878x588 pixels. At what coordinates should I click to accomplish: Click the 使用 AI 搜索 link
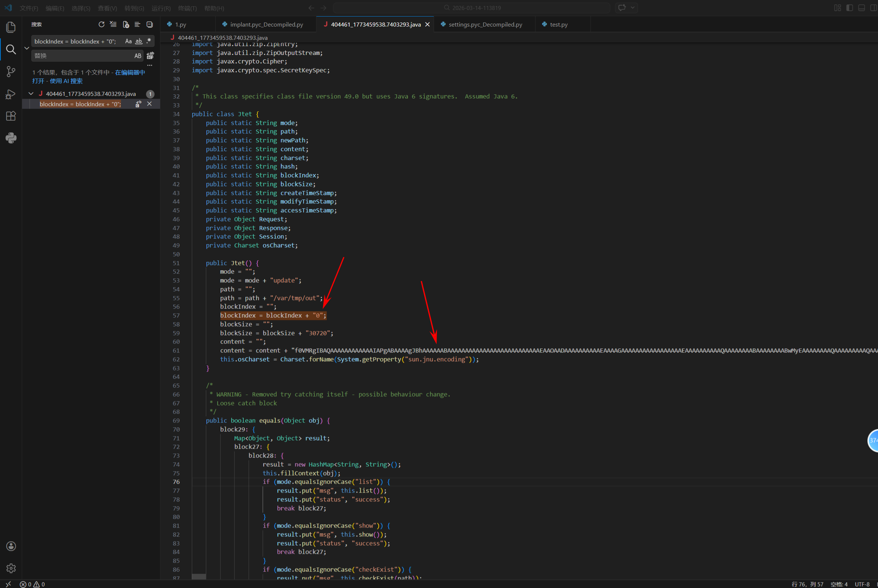point(66,81)
